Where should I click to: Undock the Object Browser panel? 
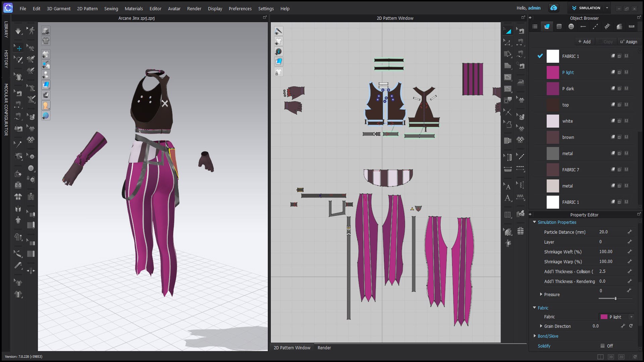pyautogui.click(x=639, y=17)
